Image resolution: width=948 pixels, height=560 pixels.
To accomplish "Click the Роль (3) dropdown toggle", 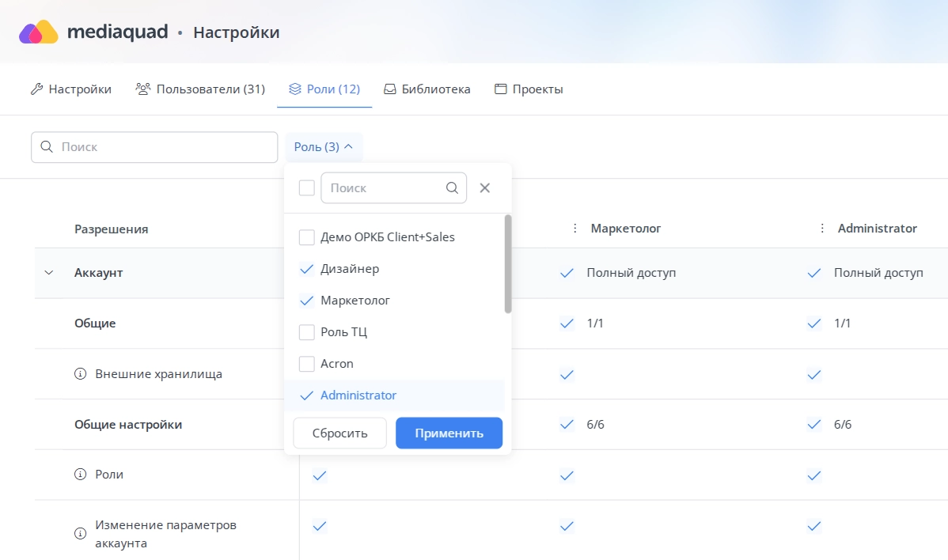I will click(x=323, y=146).
